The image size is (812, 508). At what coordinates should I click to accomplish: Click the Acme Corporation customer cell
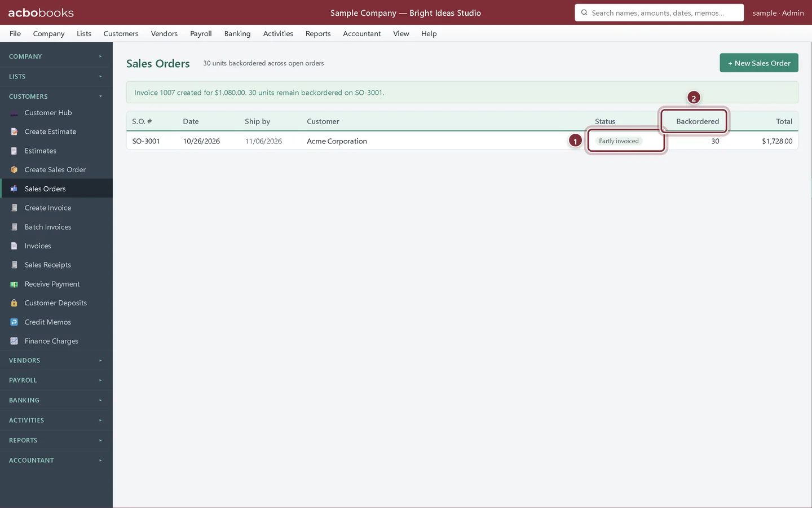click(x=337, y=141)
